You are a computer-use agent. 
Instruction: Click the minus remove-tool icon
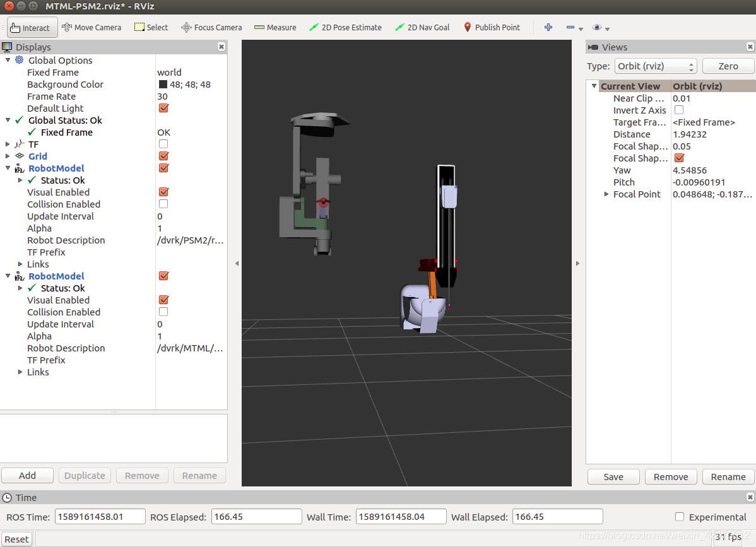pos(570,28)
